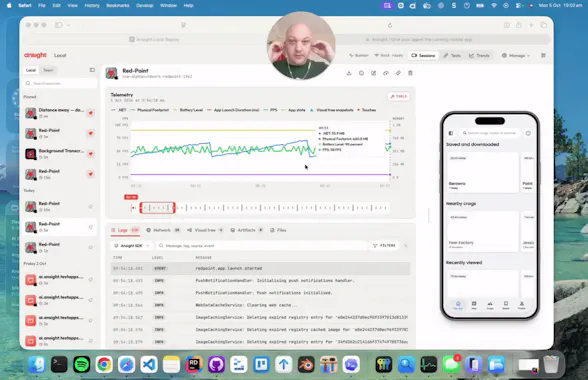
Task: Unpin the Background Transac... session
Action: pos(90,154)
